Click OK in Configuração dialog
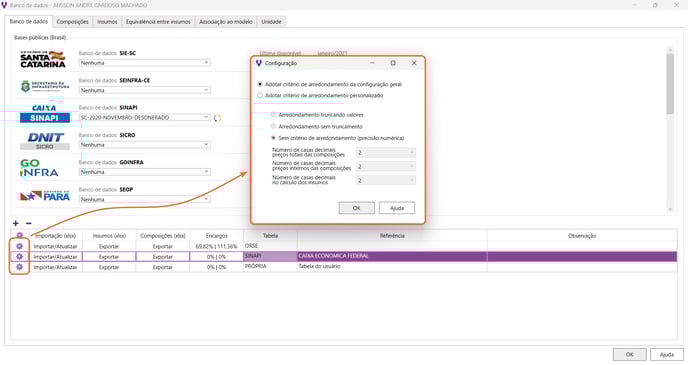Image resolution: width=688 pixels, height=365 pixels. pyautogui.click(x=357, y=208)
